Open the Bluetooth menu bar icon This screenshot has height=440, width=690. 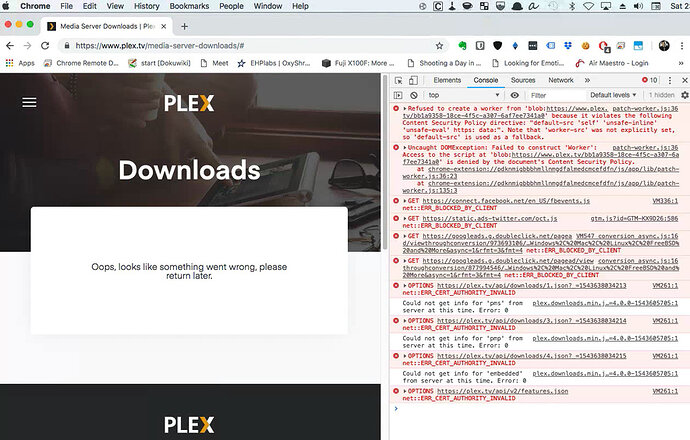click(x=572, y=6)
